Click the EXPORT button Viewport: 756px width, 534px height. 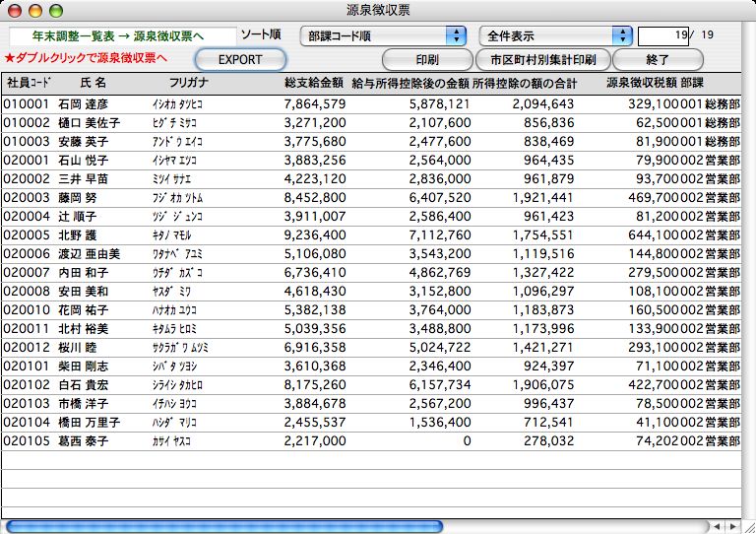[240, 59]
